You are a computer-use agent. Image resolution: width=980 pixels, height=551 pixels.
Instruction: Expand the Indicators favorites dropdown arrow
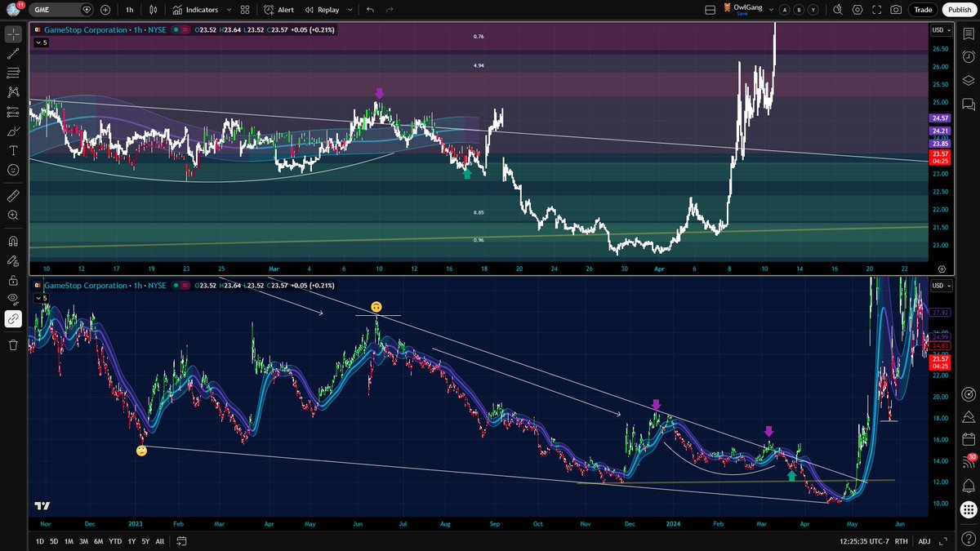[229, 10]
